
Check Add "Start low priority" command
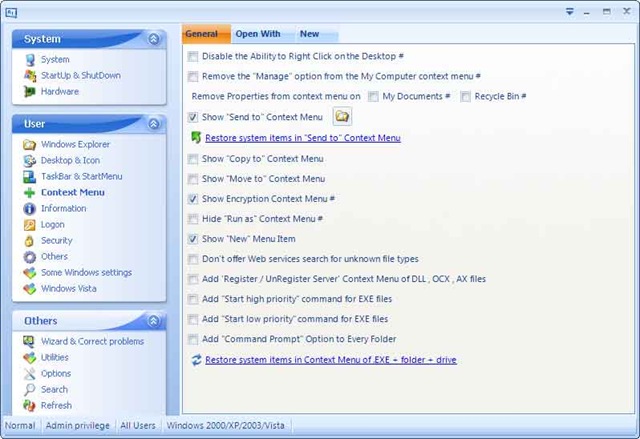193,319
